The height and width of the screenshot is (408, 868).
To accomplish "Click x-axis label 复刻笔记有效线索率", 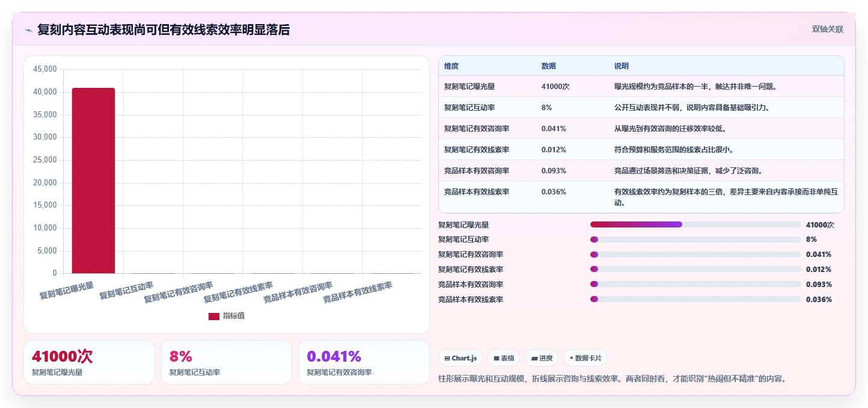I will click(x=239, y=292).
